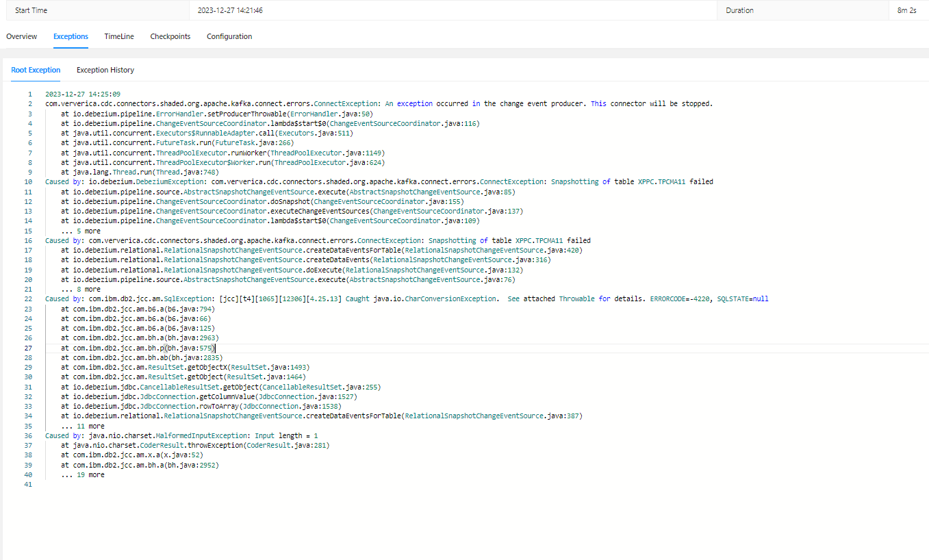929x560 pixels.
Task: Click the ResultSet.getObjectX stack line
Action: click(186, 367)
